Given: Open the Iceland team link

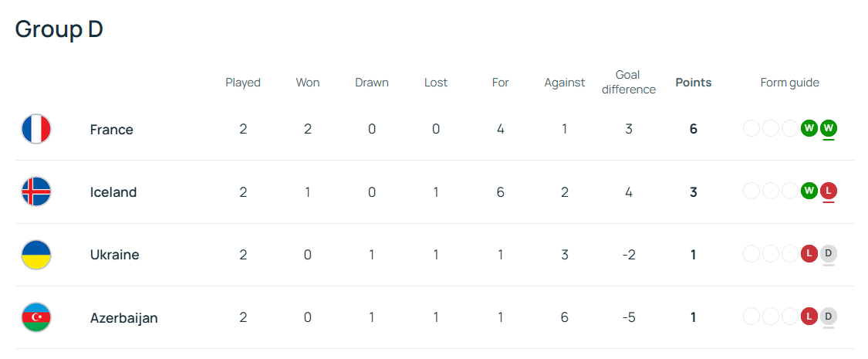Looking at the screenshot, I should point(113,192).
